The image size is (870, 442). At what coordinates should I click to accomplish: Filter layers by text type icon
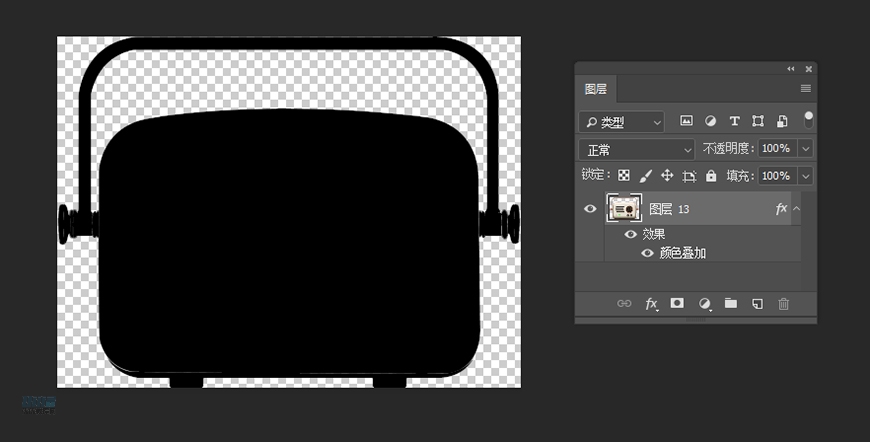[x=734, y=121]
